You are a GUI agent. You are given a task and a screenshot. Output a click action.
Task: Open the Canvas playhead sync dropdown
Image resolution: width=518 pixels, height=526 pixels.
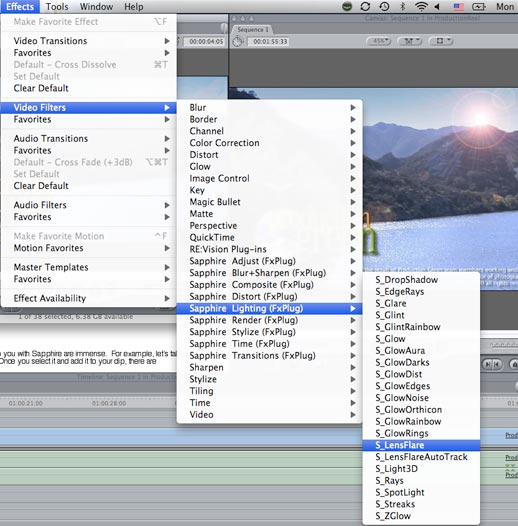click(x=442, y=41)
